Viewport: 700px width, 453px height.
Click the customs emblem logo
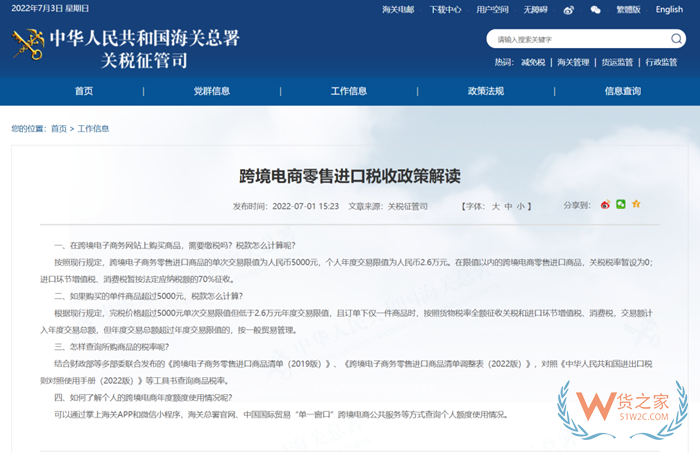[28, 45]
